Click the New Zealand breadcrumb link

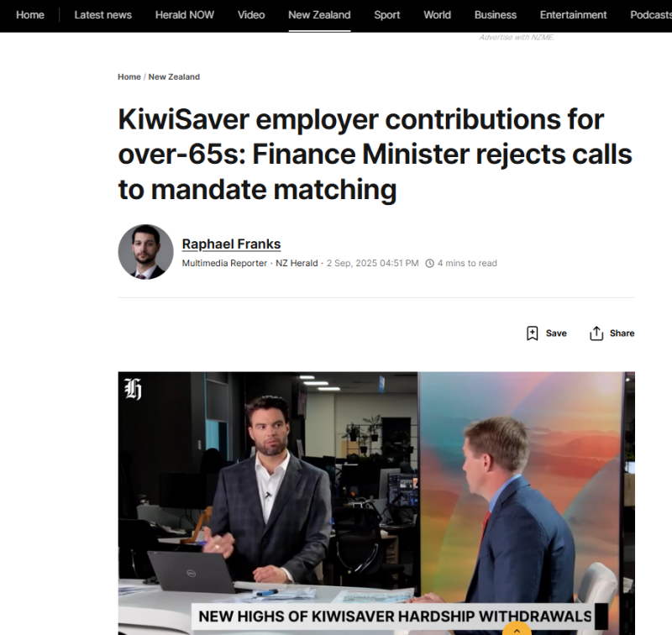tap(174, 76)
